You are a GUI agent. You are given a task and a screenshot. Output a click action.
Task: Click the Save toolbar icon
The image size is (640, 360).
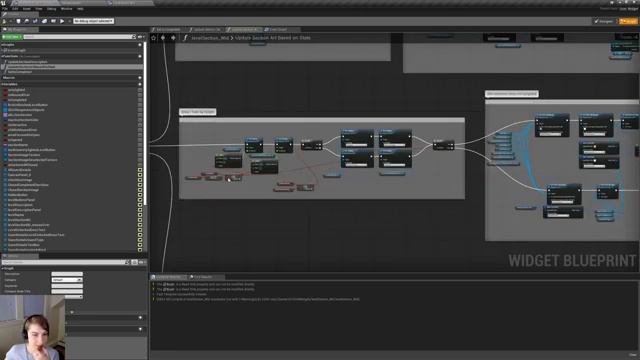coord(18,21)
